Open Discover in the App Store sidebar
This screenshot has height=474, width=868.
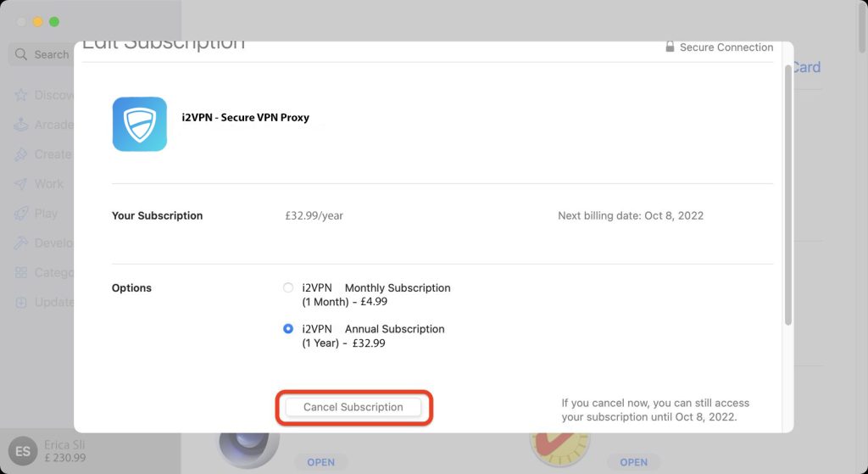click(x=44, y=95)
